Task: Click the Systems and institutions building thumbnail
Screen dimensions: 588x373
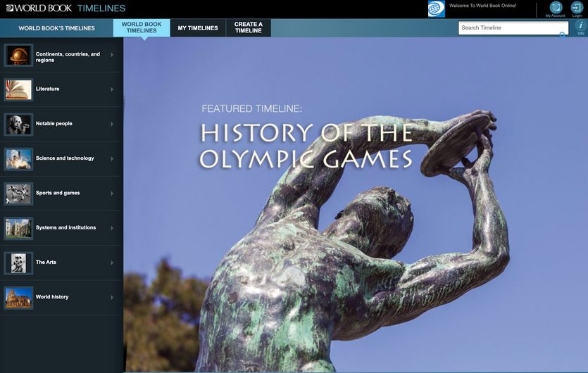Action: tap(18, 228)
